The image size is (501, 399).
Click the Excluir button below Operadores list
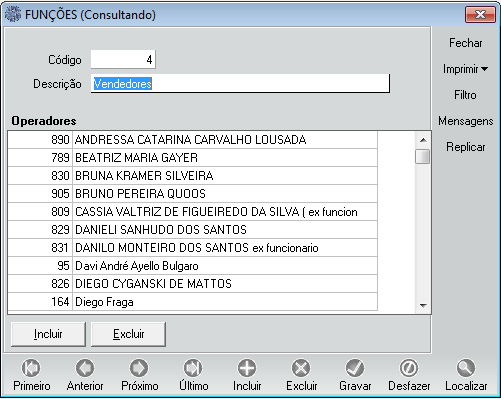click(x=128, y=334)
